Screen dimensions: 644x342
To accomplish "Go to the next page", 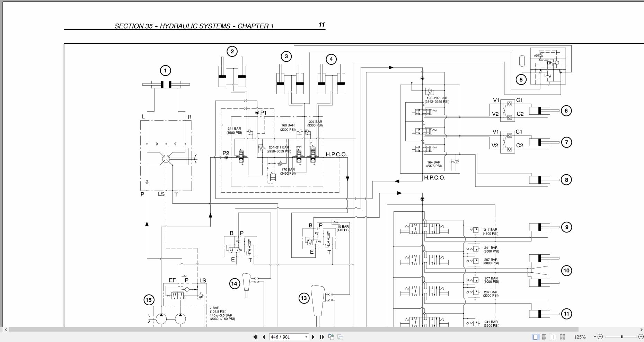I will click(314, 337).
